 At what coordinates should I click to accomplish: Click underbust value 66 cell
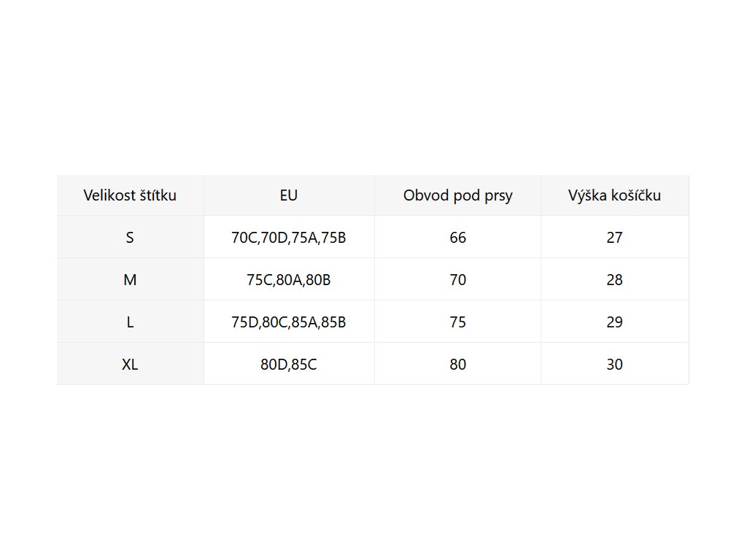[457, 238]
